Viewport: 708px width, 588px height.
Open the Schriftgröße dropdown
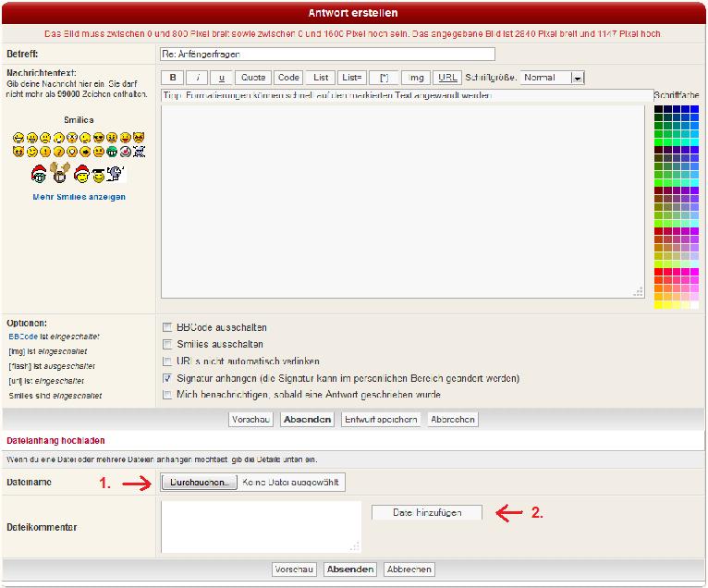point(577,79)
